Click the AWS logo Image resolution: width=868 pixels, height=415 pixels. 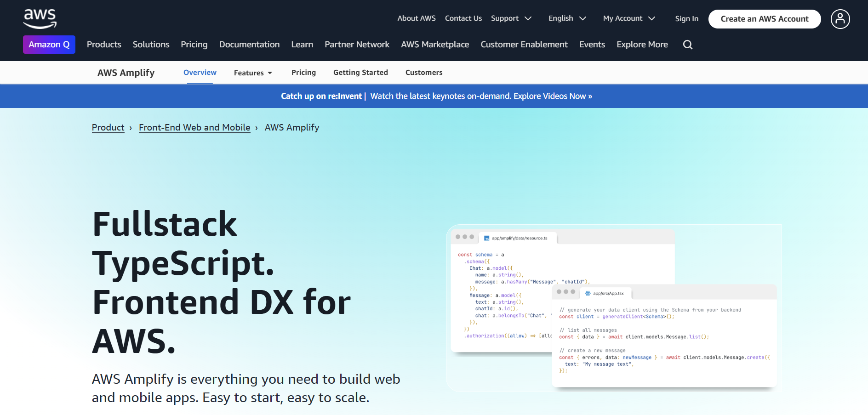[40, 19]
